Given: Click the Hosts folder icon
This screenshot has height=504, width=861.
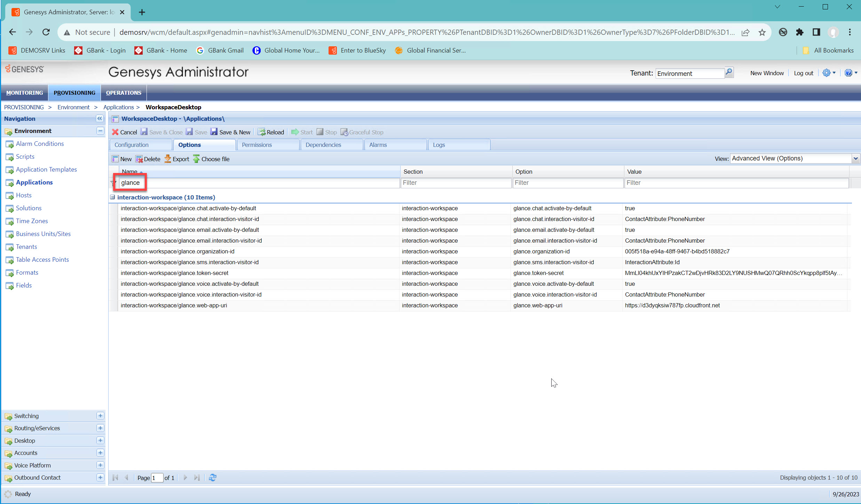Looking at the screenshot, I should click(9, 196).
